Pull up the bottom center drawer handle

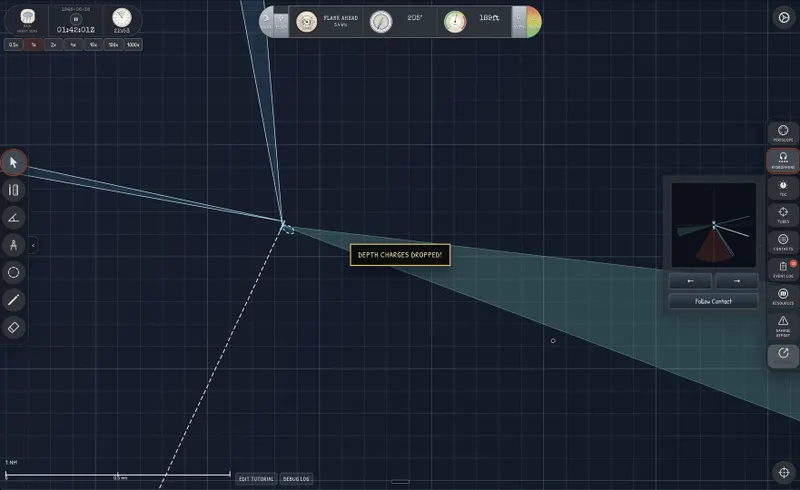tap(400, 481)
